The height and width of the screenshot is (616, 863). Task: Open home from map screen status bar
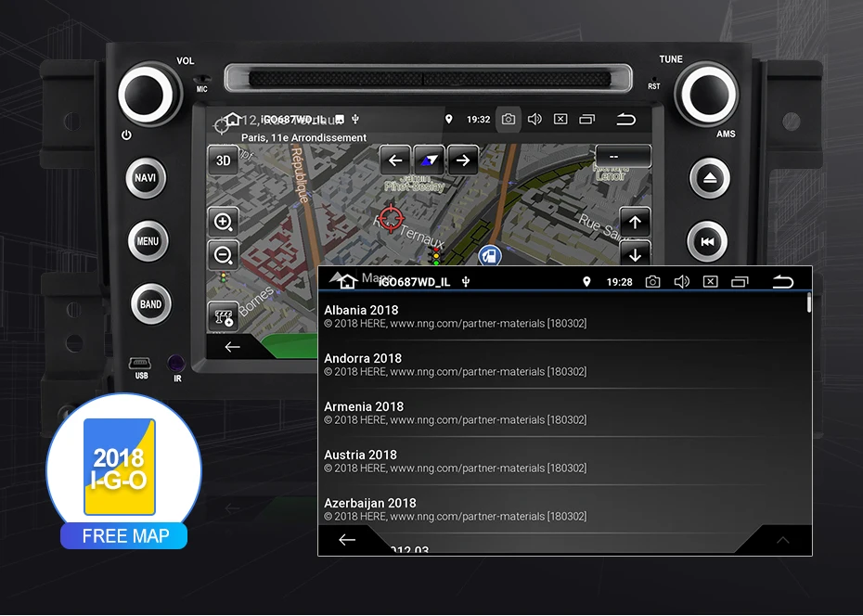232,119
